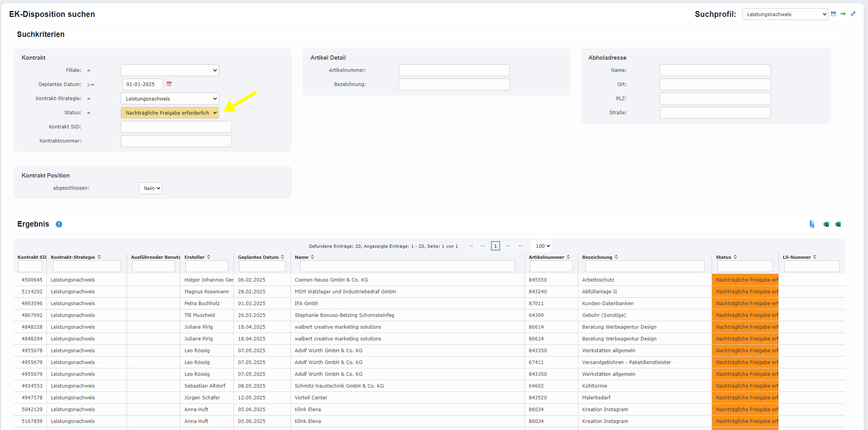Click the rightmost Excel export icon
This screenshot has height=430, width=868.
[838, 224]
